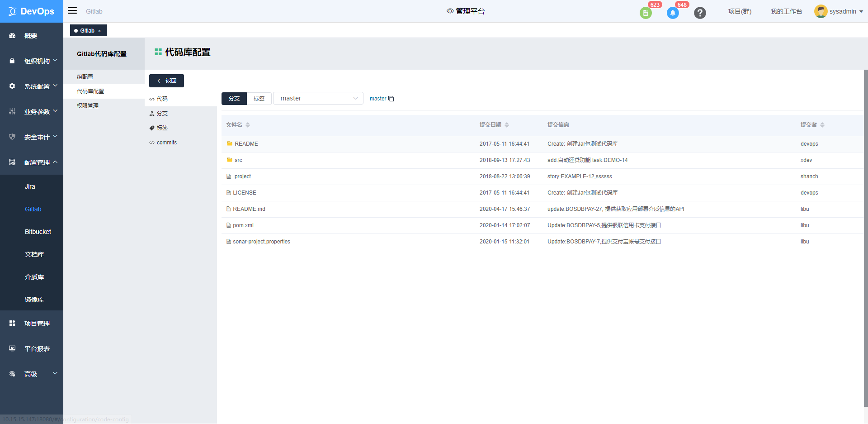Select 代码库配置 in Gitlab config menu
The width and height of the screenshot is (868, 424).
pyautogui.click(x=104, y=91)
